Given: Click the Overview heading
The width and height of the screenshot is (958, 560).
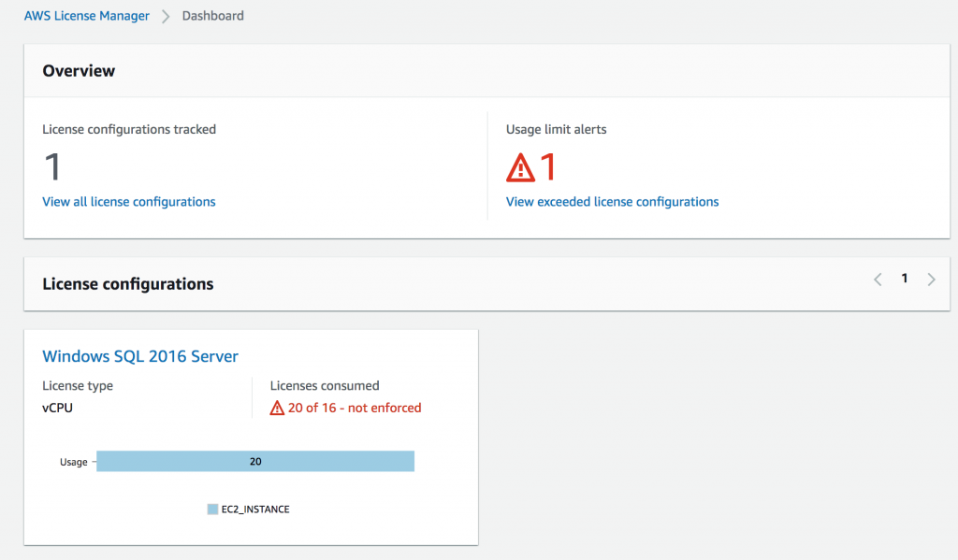Looking at the screenshot, I should [x=79, y=71].
